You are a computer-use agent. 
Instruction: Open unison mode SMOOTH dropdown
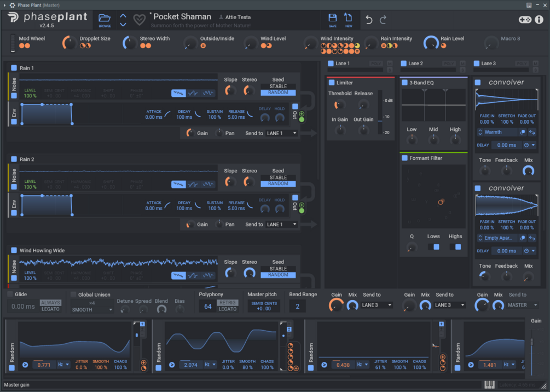pyautogui.click(x=92, y=310)
